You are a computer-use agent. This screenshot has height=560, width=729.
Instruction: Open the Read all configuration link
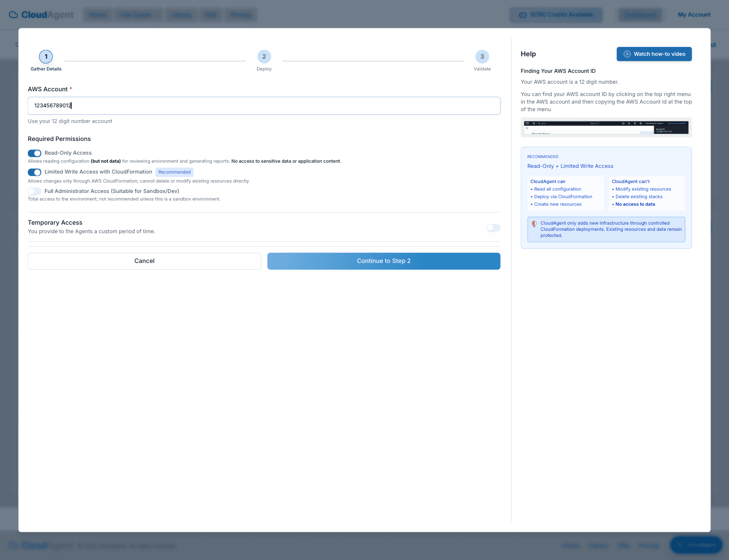coord(557,189)
